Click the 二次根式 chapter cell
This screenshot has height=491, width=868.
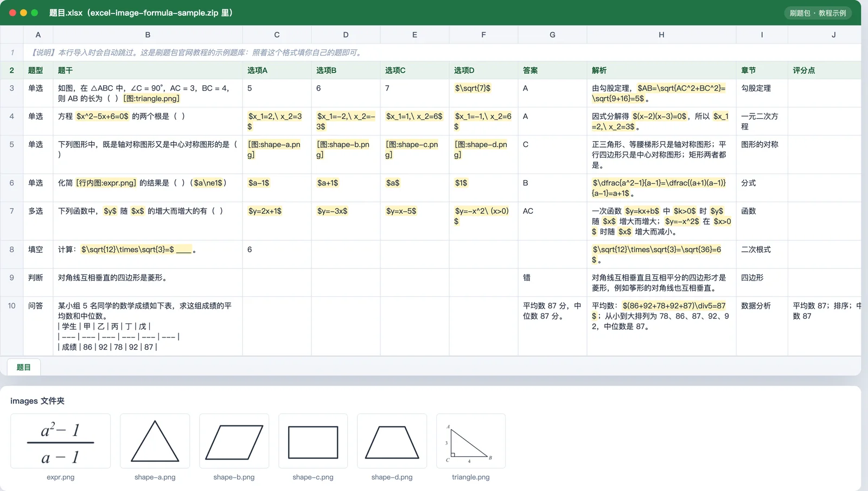(x=762, y=254)
